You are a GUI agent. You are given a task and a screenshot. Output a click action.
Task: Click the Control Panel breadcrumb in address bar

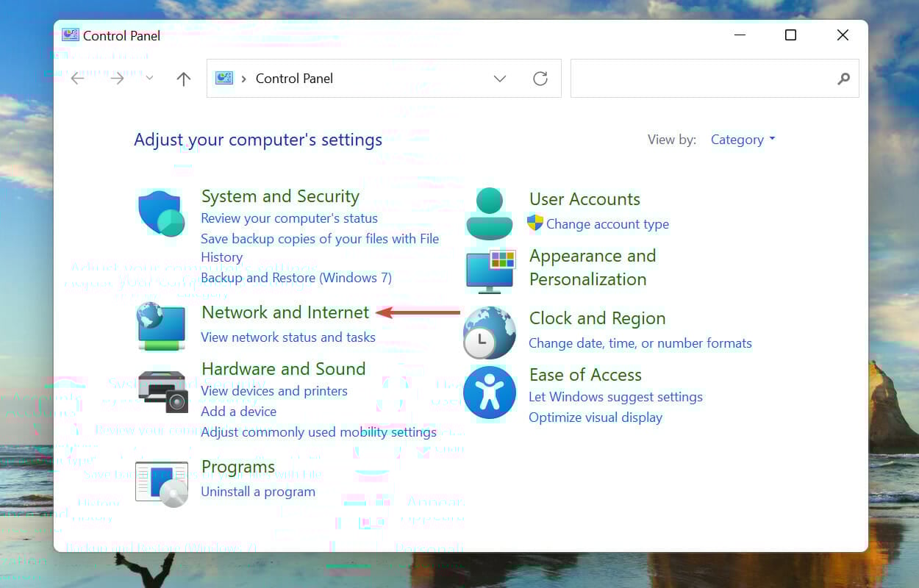point(294,79)
